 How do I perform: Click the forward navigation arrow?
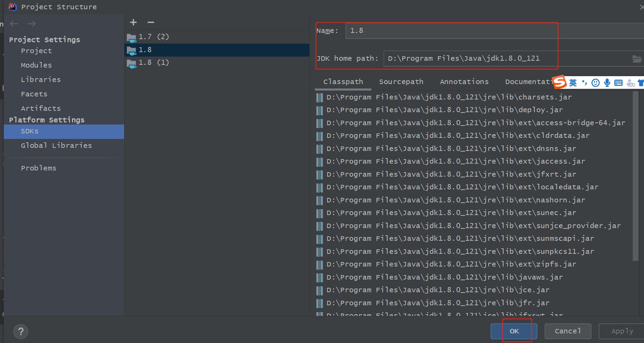32,24
